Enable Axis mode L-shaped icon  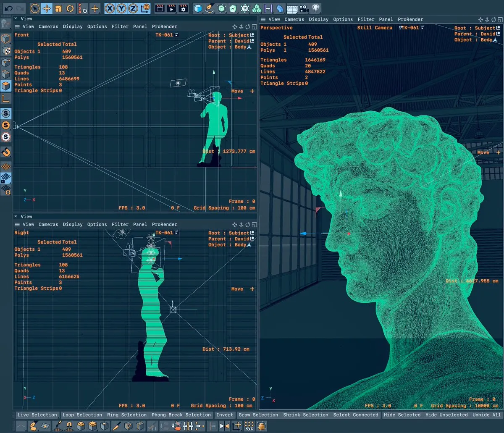[x=6, y=98]
